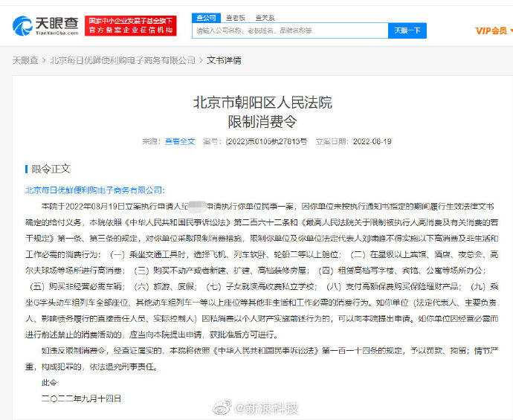This screenshot has width=513, height=420.
Task: Click the 限令正文 section heading
Action: point(51,169)
